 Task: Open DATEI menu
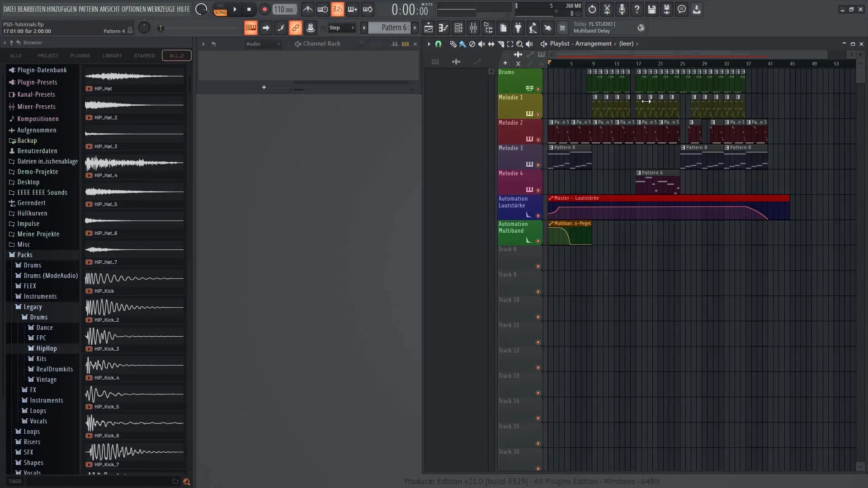coord(9,9)
